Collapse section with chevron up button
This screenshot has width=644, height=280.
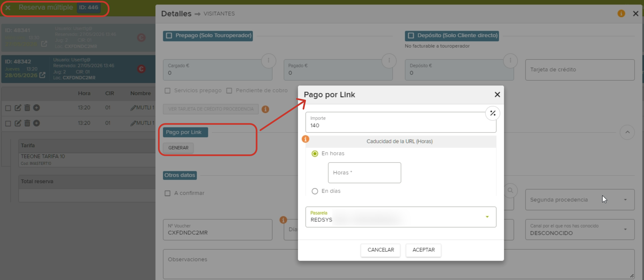coord(627,132)
